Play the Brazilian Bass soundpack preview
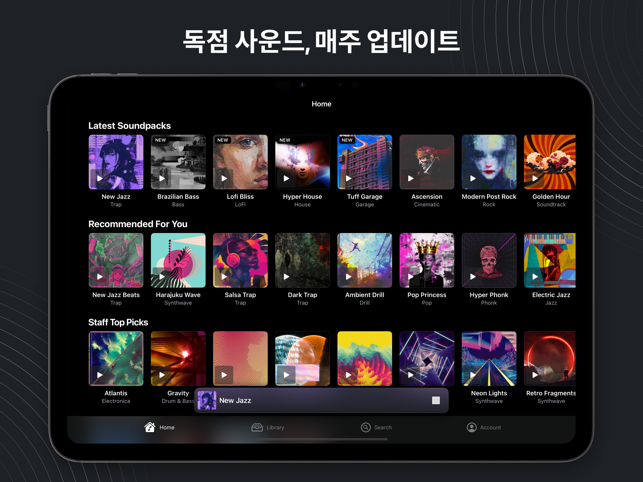The image size is (643, 482). tap(162, 178)
